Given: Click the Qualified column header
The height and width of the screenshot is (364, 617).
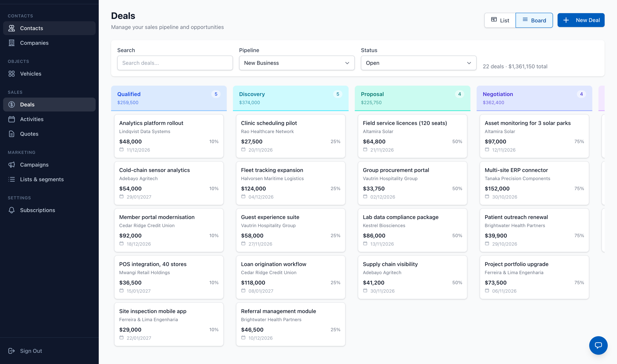Looking at the screenshot, I should [169, 98].
